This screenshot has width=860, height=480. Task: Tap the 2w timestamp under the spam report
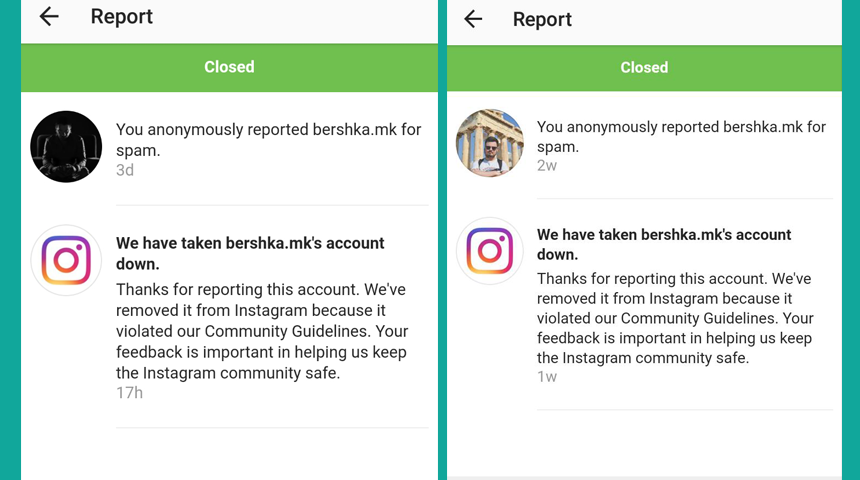pyautogui.click(x=547, y=166)
